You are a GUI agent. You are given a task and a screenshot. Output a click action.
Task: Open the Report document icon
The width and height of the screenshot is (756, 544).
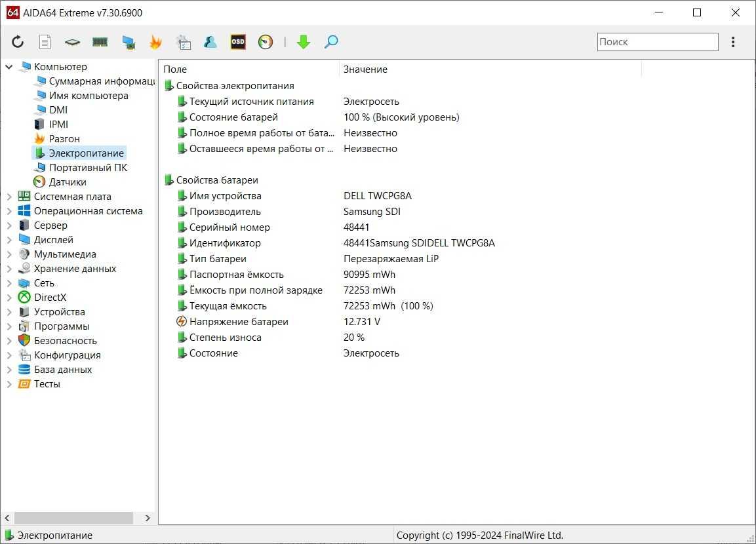(45, 42)
